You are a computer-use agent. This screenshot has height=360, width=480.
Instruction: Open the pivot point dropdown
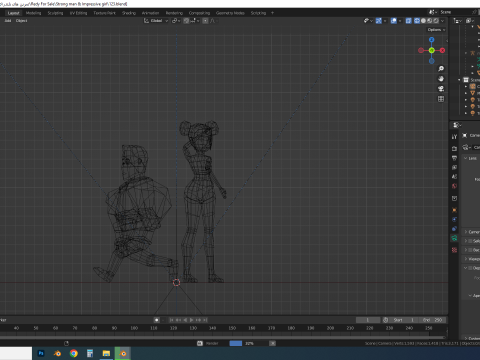(176, 21)
